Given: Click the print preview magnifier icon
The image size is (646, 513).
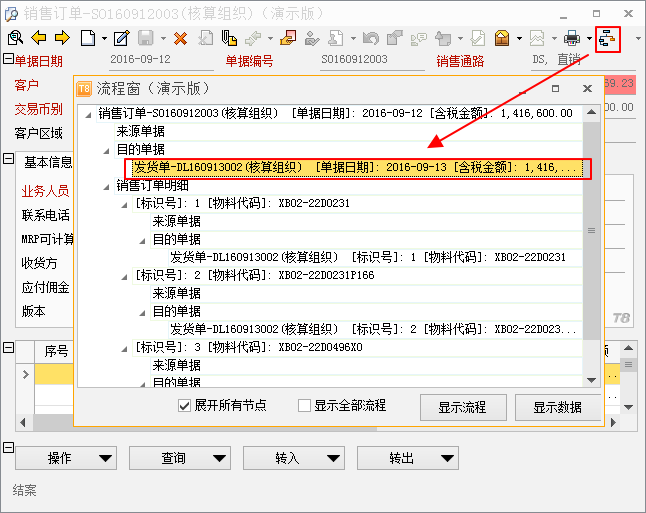Looking at the screenshot, I should tap(15, 38).
